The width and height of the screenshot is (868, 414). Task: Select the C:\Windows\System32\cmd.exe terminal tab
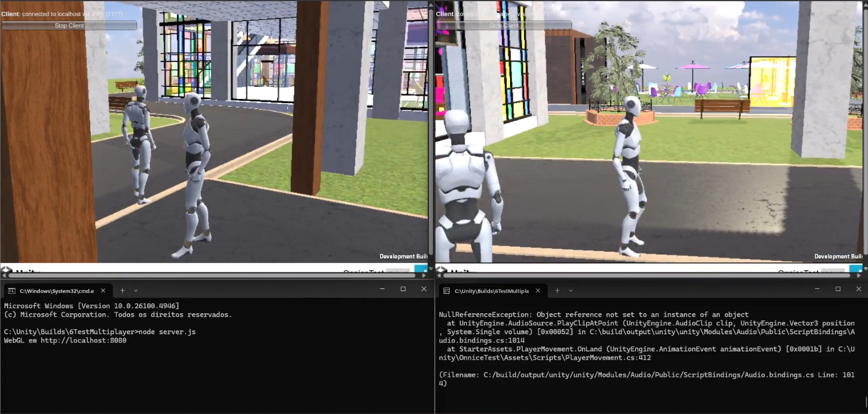[55, 291]
